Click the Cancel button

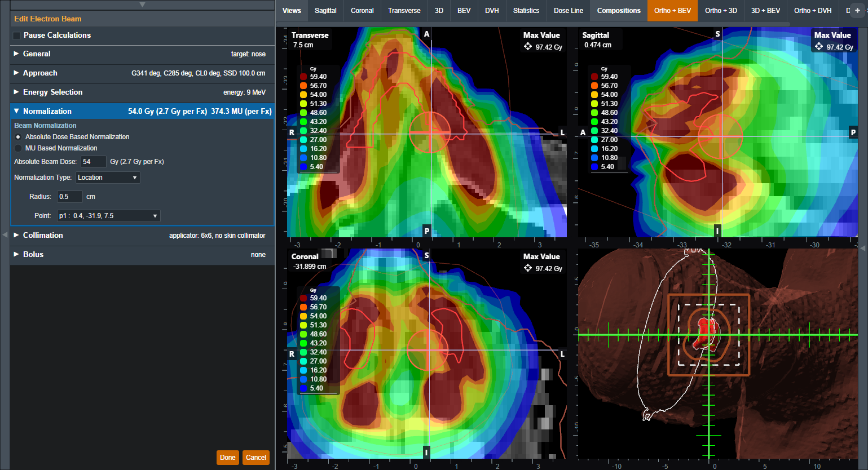(256, 458)
